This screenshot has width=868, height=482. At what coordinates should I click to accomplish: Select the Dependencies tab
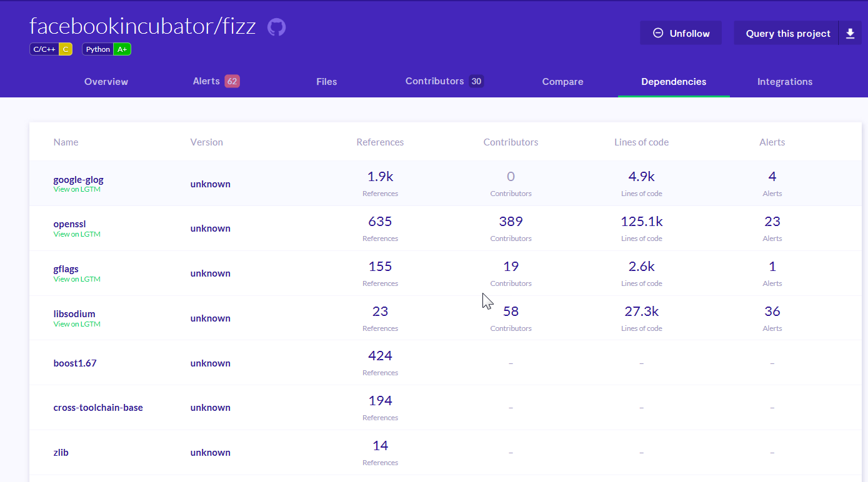point(674,82)
